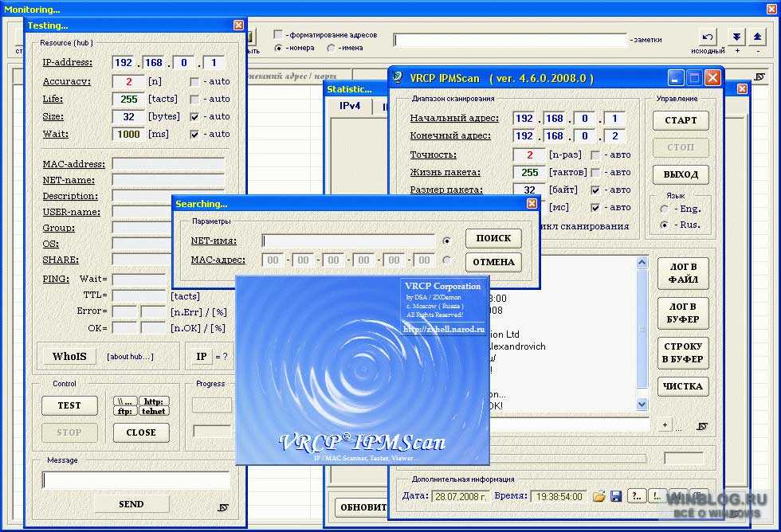Click the NET-имя input field
This screenshot has height=532, width=781.
(349, 241)
